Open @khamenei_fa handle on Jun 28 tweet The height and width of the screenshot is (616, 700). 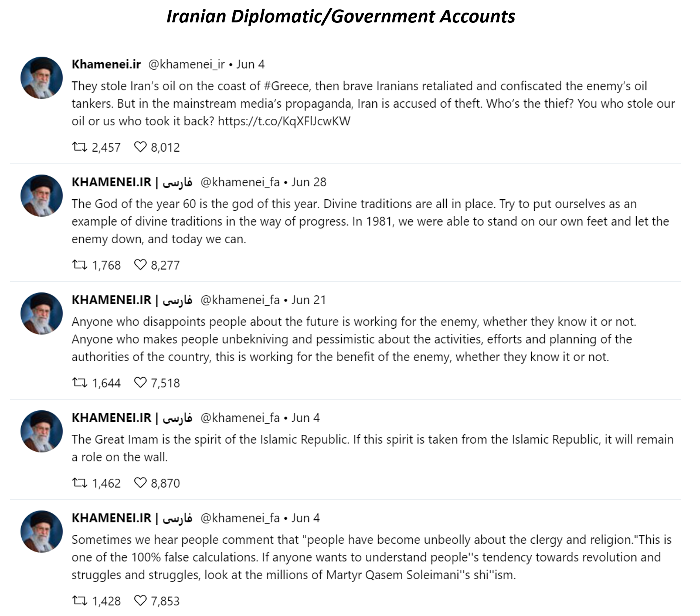(240, 182)
